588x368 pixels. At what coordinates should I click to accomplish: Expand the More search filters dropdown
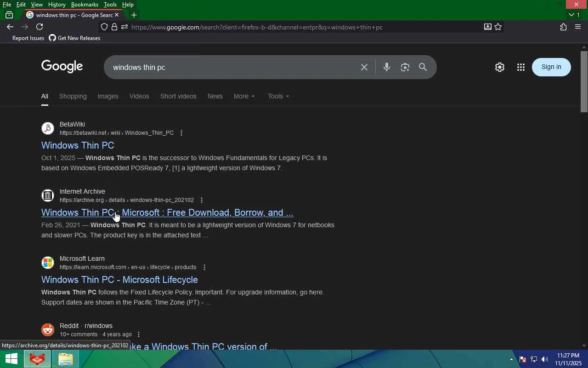pyautogui.click(x=244, y=96)
